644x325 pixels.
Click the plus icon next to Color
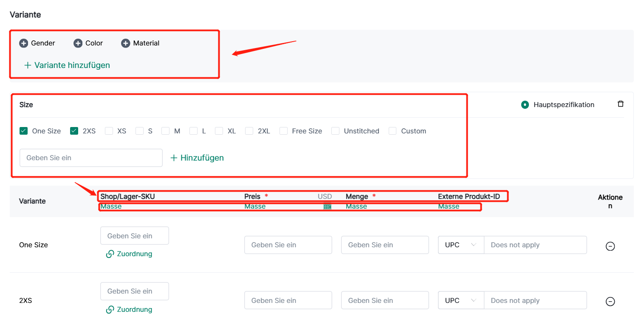click(x=78, y=43)
